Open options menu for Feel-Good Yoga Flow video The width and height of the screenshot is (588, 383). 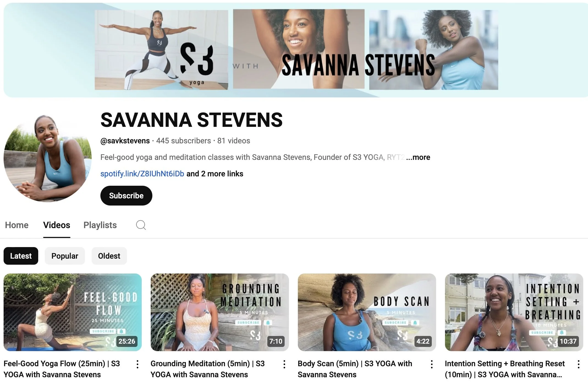138,364
